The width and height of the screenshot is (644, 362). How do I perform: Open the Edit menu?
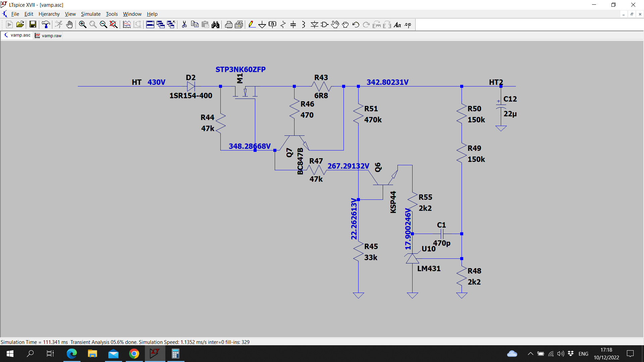click(x=29, y=14)
